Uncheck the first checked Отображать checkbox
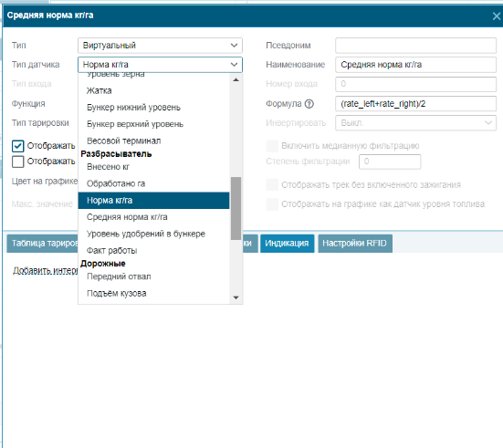The image size is (503, 448). [18, 146]
